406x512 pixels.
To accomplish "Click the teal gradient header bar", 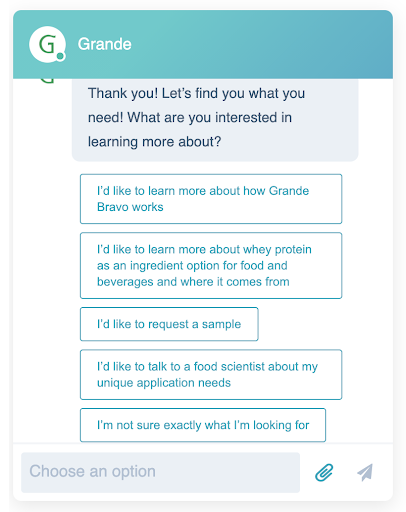I will 203,44.
